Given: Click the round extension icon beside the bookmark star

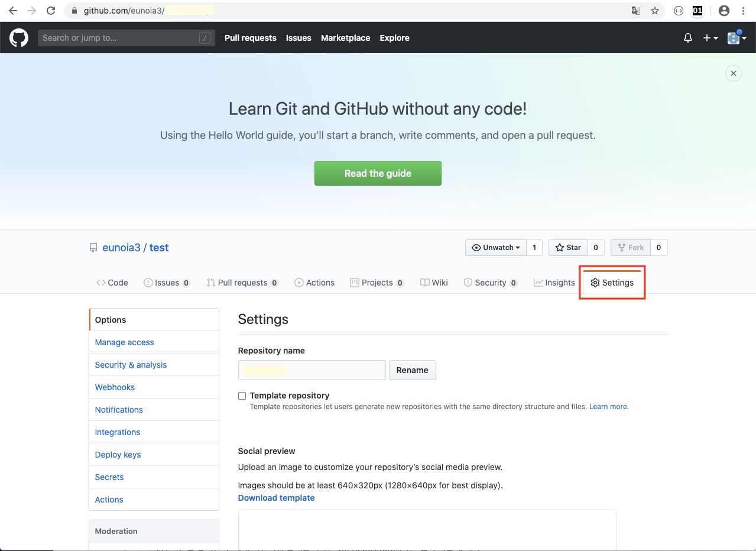Looking at the screenshot, I should tap(679, 11).
